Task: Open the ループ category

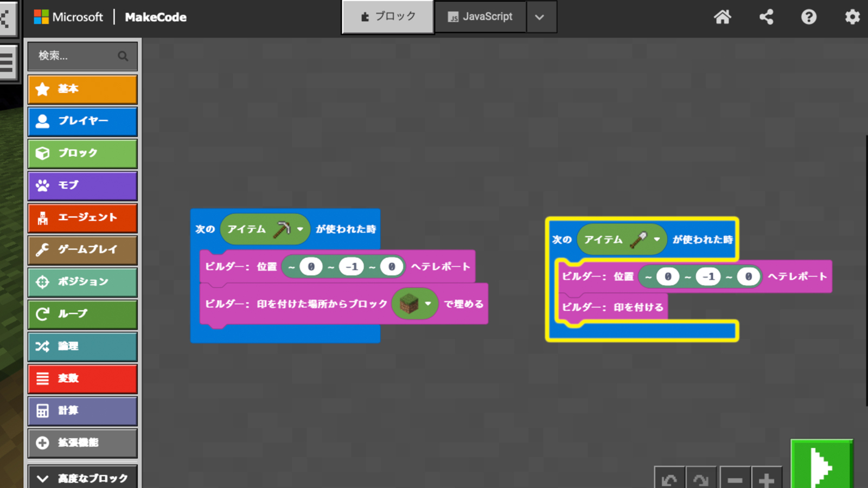Action: click(82, 314)
